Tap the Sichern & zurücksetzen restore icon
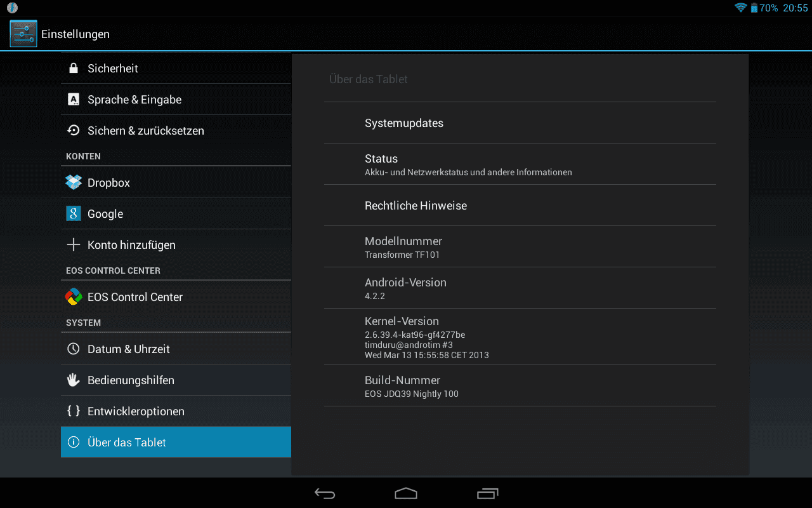This screenshot has width=812, height=508. tap(74, 130)
